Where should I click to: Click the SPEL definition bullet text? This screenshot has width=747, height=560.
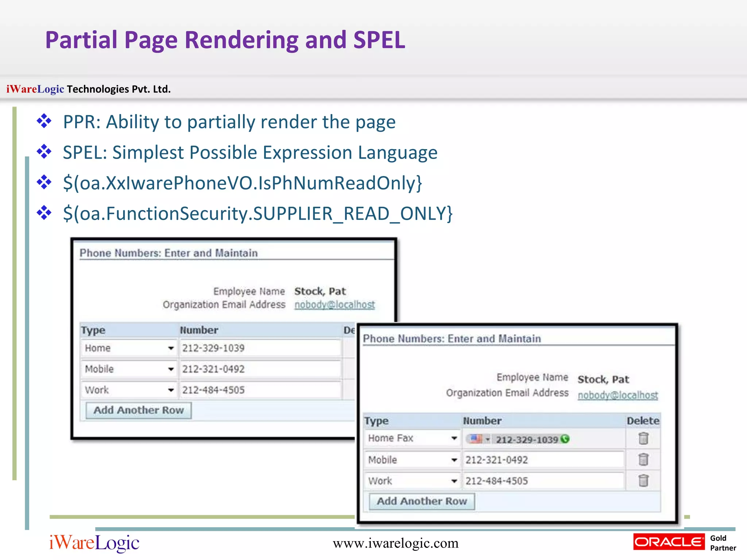(250, 153)
